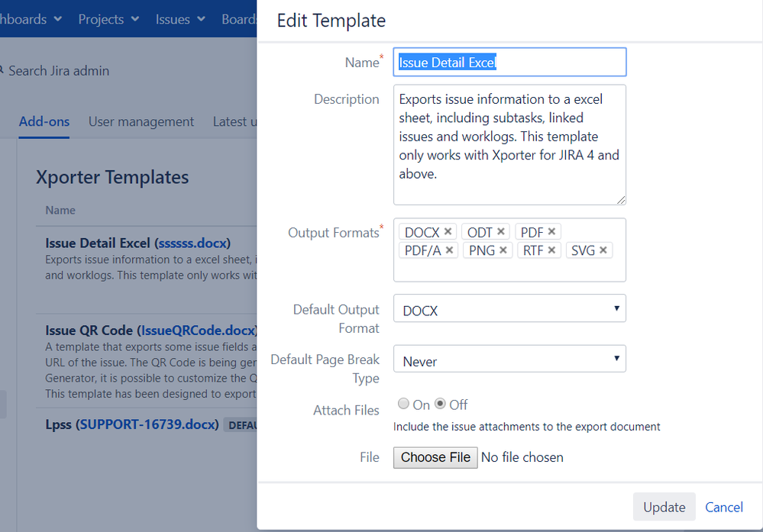Open the IssueQRCode.docx template link
The height and width of the screenshot is (532, 763).
pyautogui.click(x=198, y=330)
